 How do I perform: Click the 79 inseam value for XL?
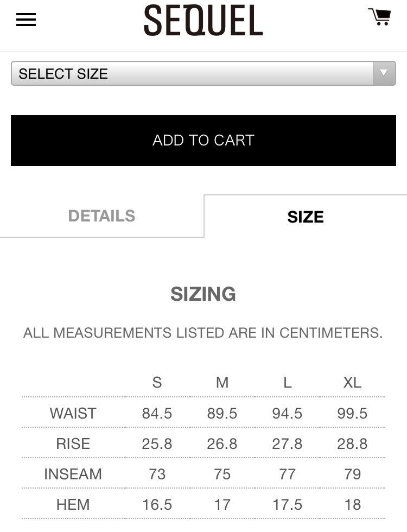[x=352, y=474]
